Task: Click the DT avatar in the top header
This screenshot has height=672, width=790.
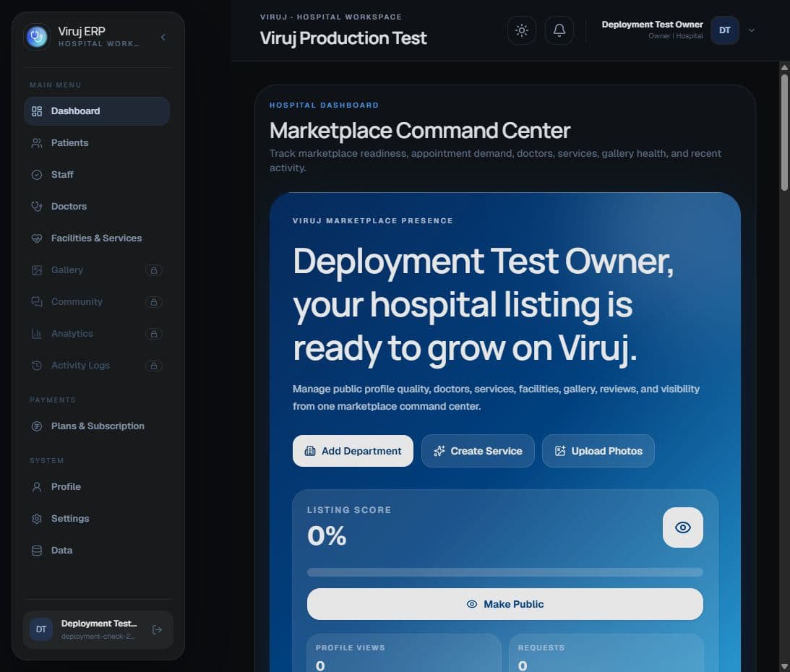Action: (x=724, y=30)
